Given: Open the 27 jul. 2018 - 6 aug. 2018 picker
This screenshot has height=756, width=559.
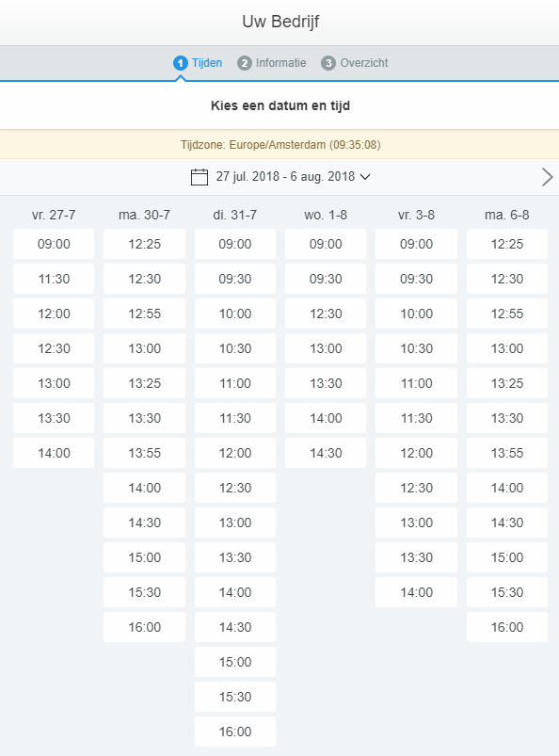Looking at the screenshot, I should 285,176.
